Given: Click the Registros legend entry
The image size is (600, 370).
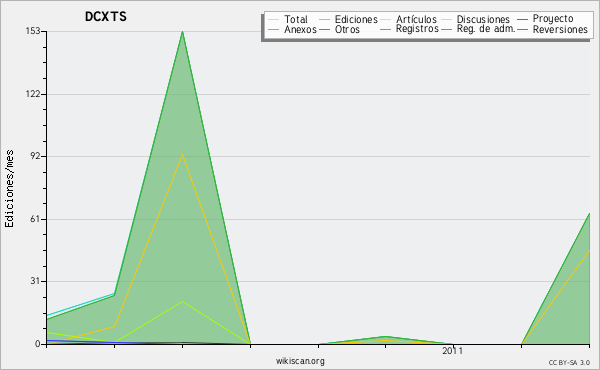Looking at the screenshot, I should (x=409, y=29).
